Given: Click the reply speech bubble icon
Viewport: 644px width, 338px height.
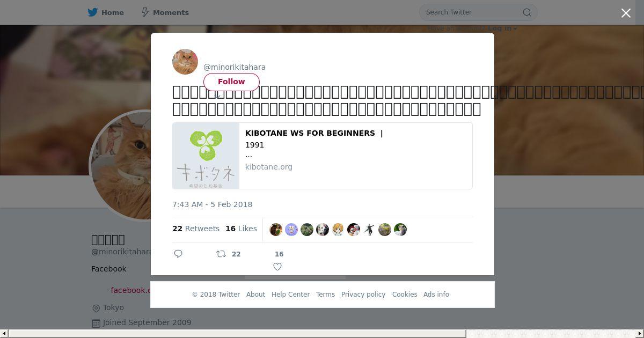Looking at the screenshot, I should pyautogui.click(x=178, y=254).
